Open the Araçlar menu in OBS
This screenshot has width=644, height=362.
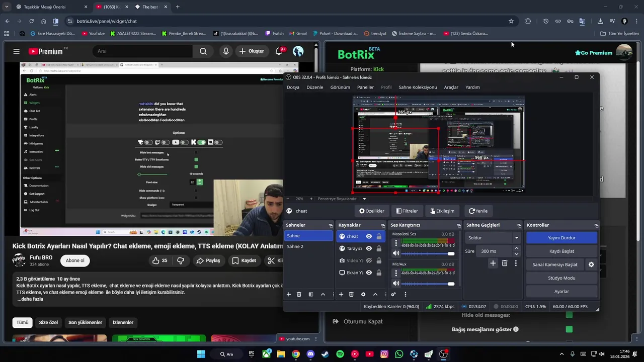coord(451,87)
